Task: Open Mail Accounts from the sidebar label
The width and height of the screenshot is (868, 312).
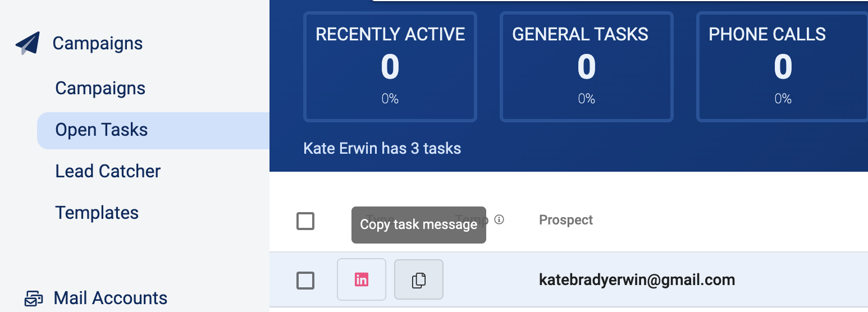Action: 111,298
